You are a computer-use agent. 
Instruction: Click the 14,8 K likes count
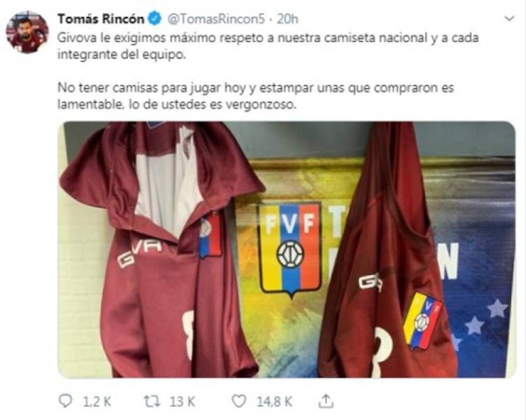[x=274, y=401]
